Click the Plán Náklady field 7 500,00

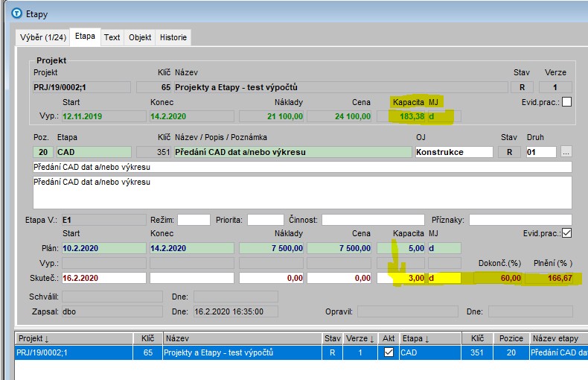[x=272, y=248]
